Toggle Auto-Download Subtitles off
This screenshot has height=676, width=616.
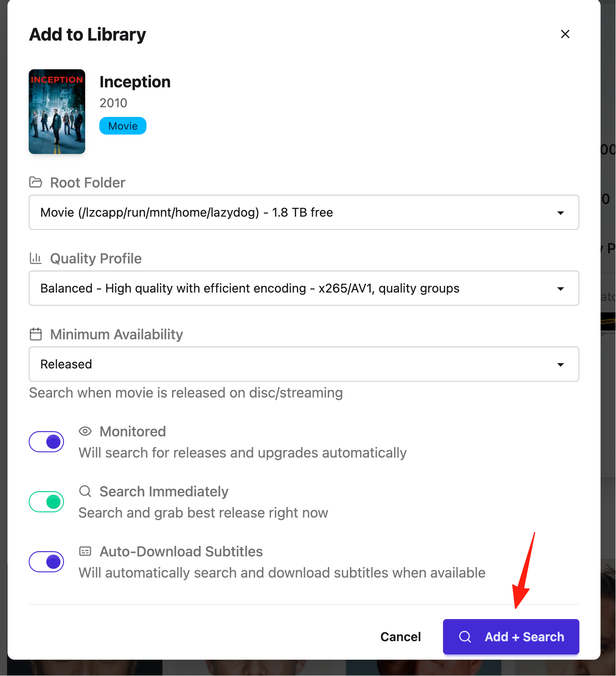[46, 562]
